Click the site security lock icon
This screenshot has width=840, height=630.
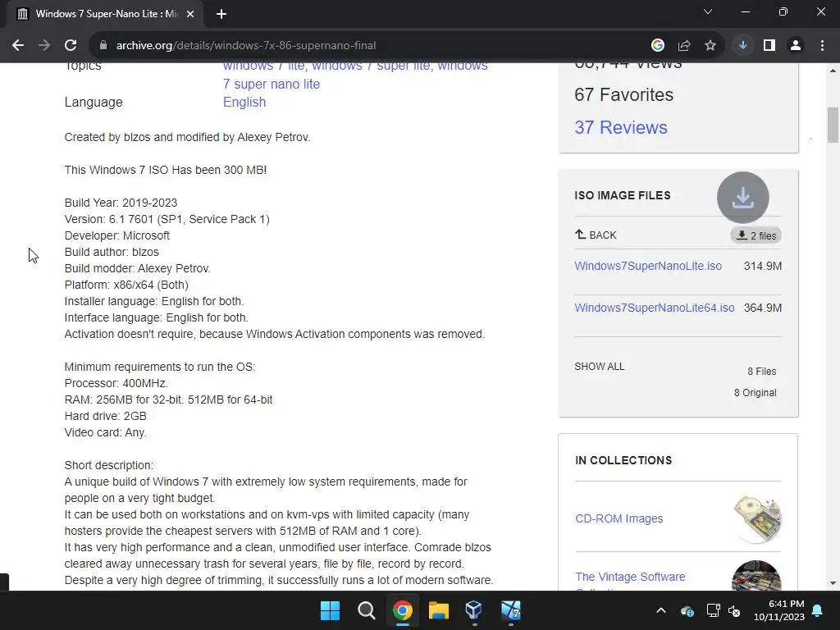click(x=103, y=46)
